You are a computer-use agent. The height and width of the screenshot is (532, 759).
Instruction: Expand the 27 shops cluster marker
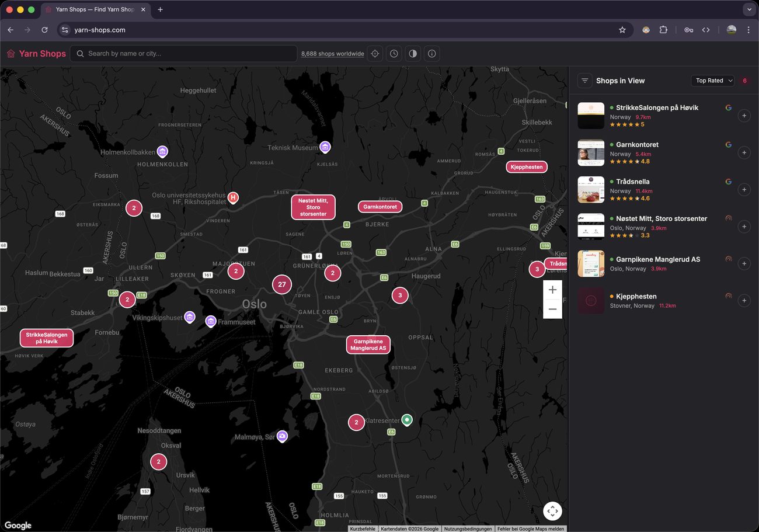point(282,284)
